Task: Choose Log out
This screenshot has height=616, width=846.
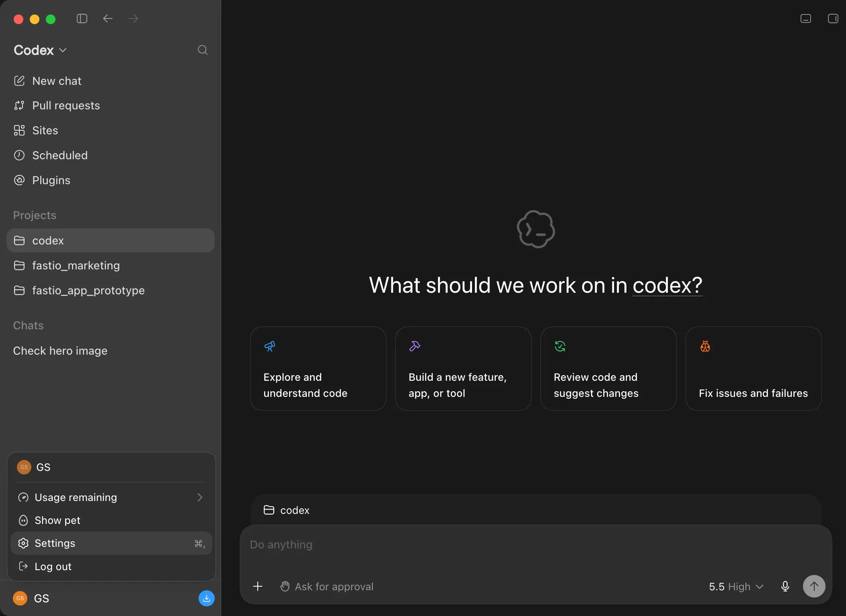Action: [111, 567]
